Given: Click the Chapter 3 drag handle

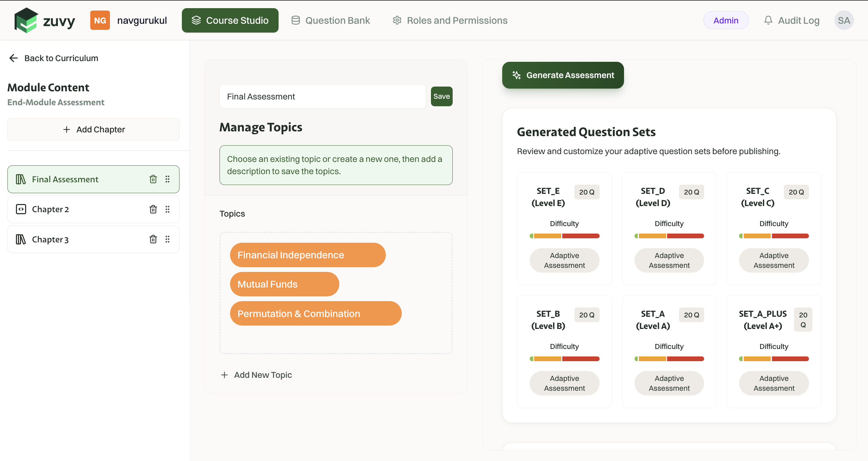Looking at the screenshot, I should [x=167, y=239].
